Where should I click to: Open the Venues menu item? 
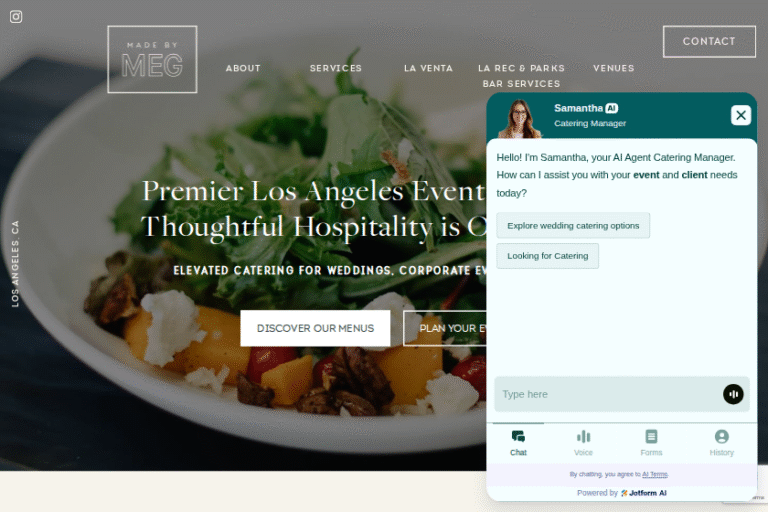pyautogui.click(x=613, y=68)
